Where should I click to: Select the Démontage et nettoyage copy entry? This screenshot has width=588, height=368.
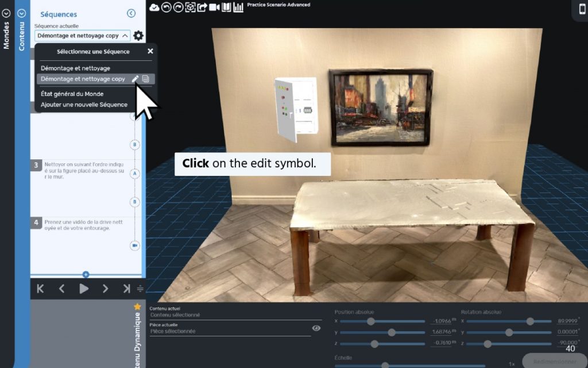83,79
